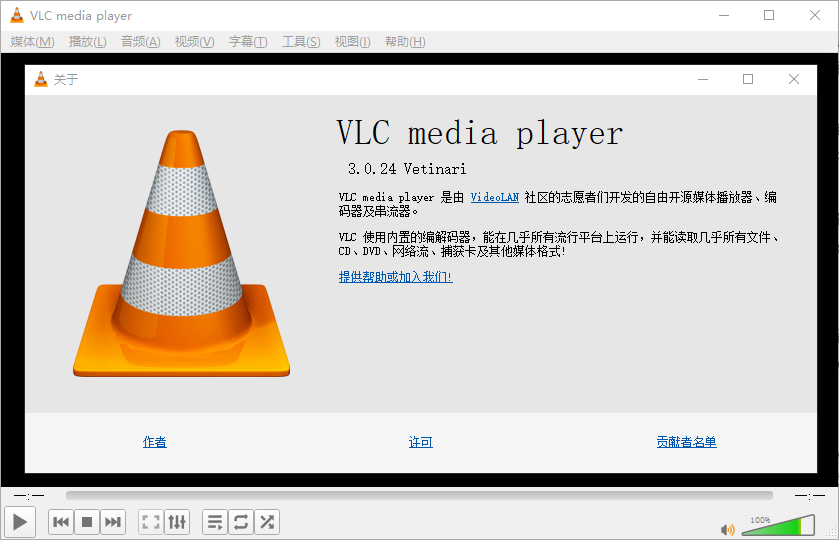
Task: Toggle loop repeat mode
Action: [x=241, y=522]
